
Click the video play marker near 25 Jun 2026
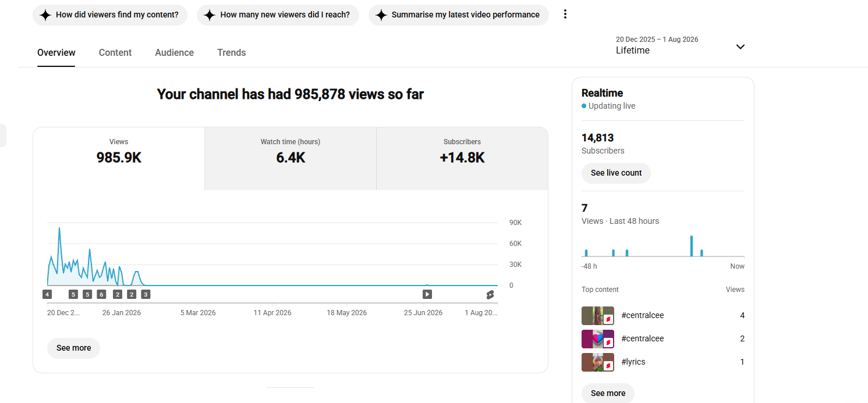click(427, 294)
